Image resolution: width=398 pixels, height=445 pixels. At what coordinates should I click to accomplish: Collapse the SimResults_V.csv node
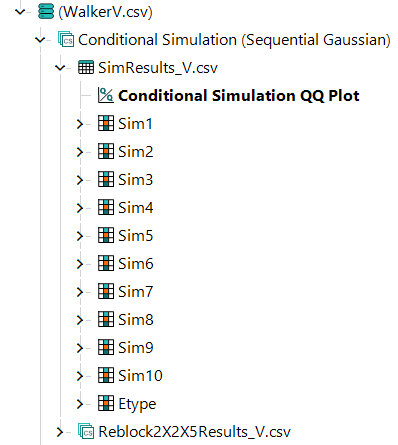pyautogui.click(x=60, y=68)
